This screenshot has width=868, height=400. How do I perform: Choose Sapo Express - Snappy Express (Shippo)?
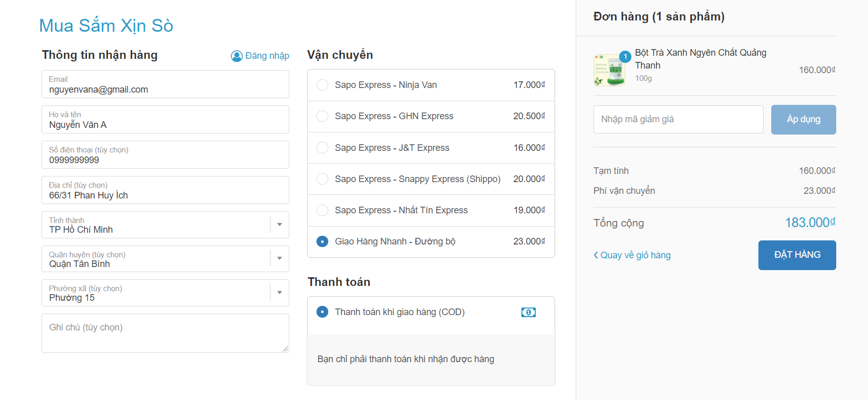[322, 179]
